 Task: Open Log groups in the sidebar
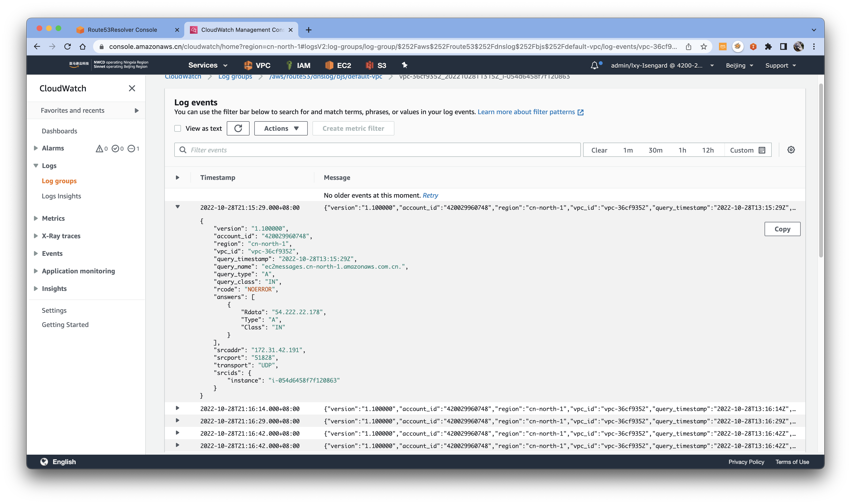(x=59, y=181)
